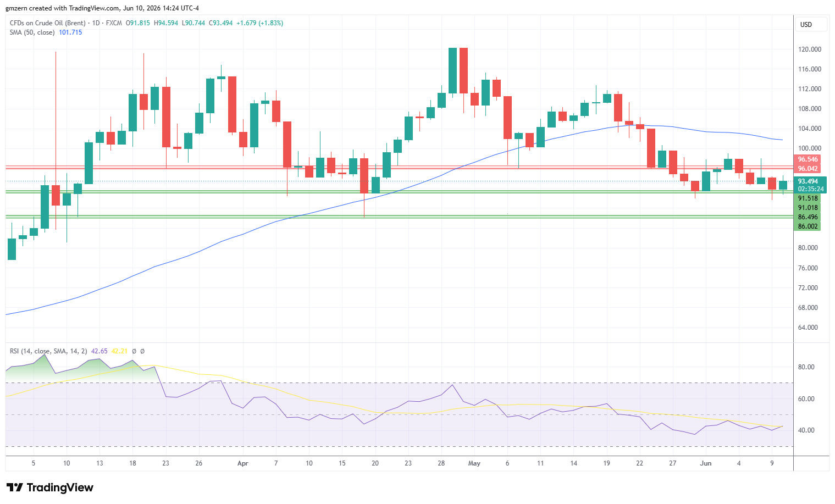Click the green 86.002 price label
Image resolution: width=835 pixels, height=504 pixels.
[x=808, y=226]
